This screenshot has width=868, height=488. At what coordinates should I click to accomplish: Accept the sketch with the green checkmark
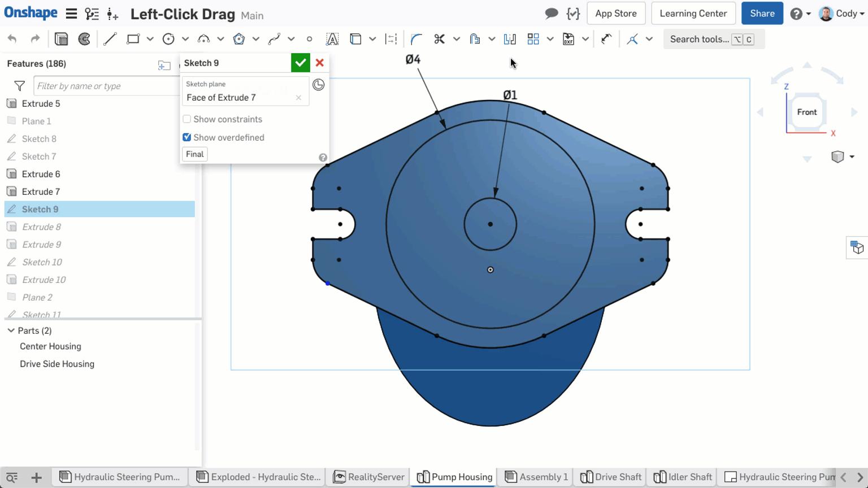tap(300, 63)
